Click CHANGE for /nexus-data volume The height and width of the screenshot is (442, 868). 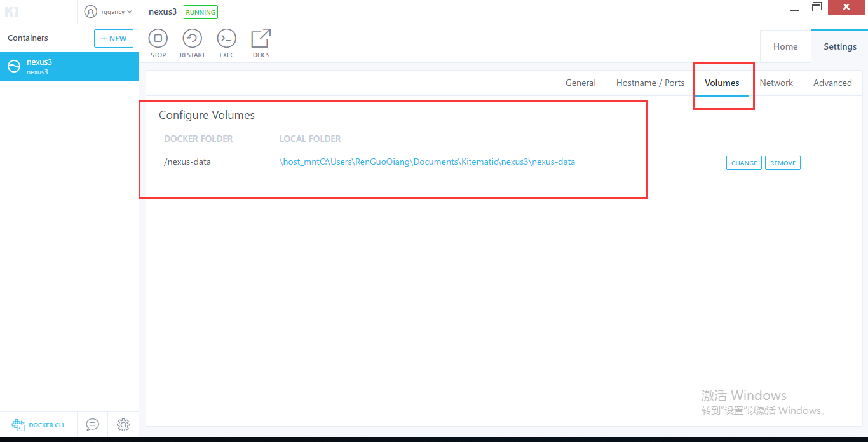coord(744,163)
